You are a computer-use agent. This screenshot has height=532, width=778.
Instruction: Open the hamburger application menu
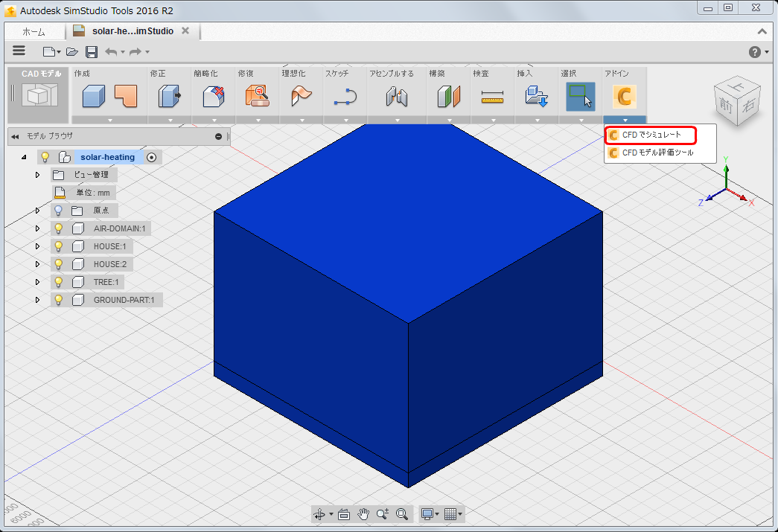click(19, 51)
